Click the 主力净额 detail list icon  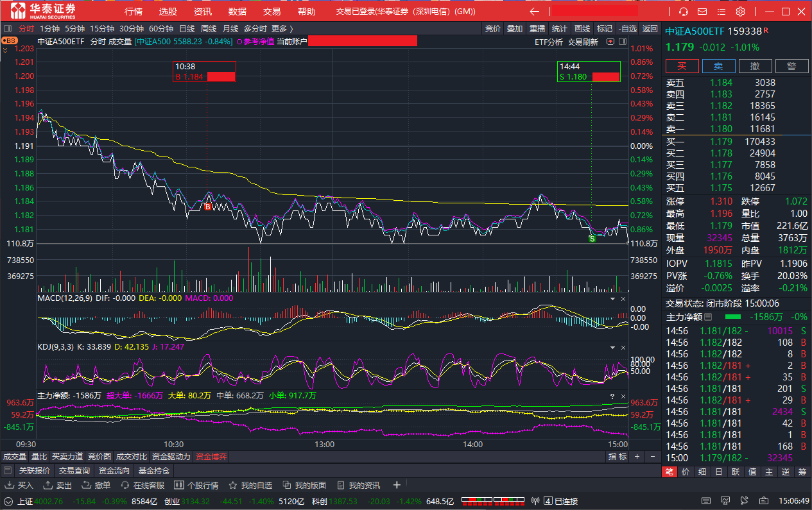708,317
